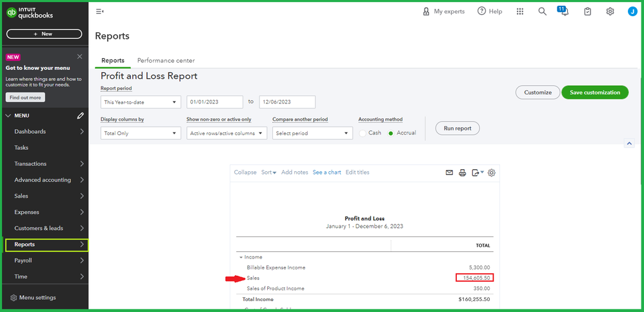Collapse report filters with the up-arrow button

629,143
